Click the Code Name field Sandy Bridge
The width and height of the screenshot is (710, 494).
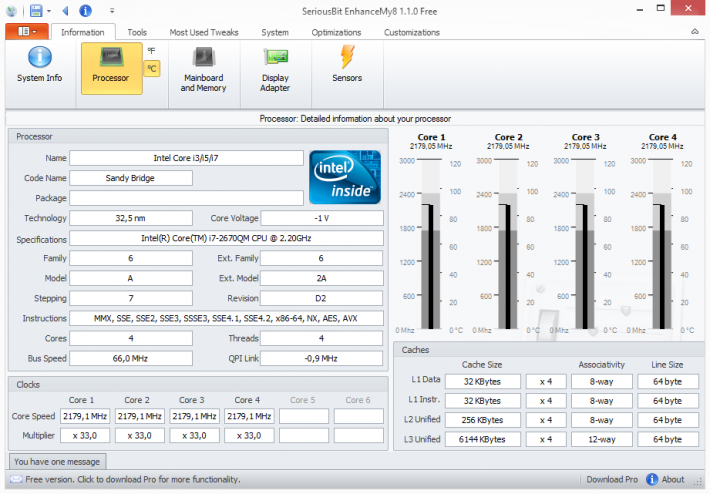coord(130,178)
